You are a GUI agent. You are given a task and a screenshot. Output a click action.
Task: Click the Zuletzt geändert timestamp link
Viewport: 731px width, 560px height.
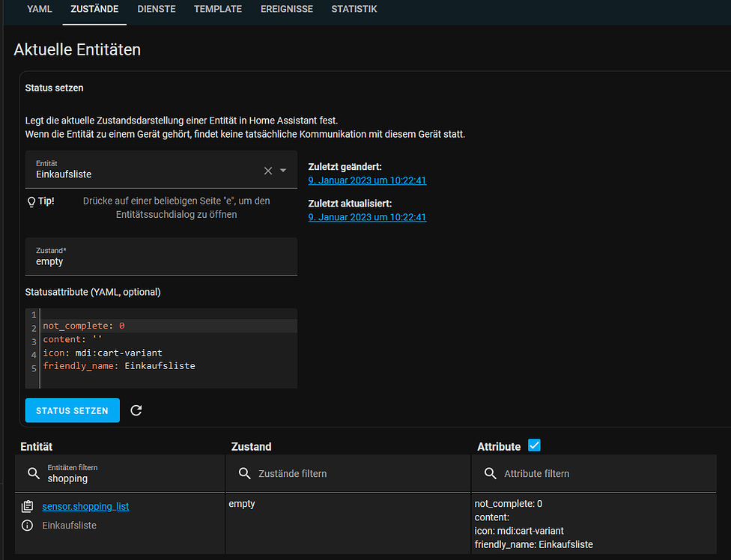coord(367,180)
